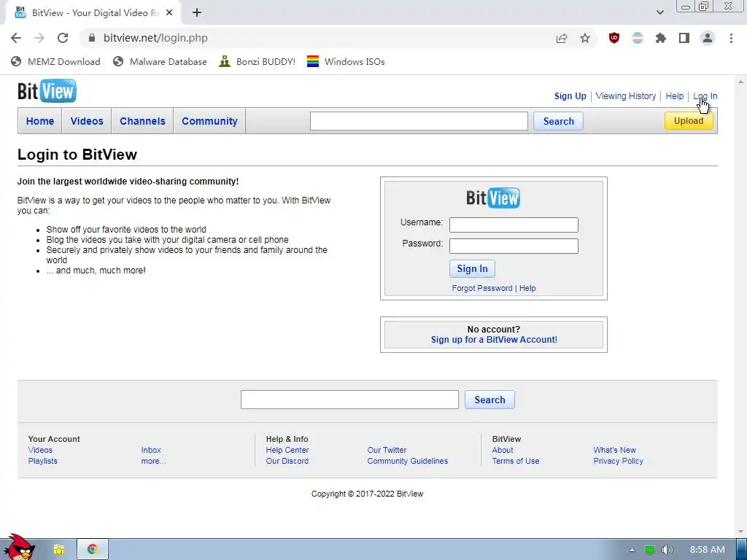Select the Home navigation tab
Screen dimensions: 747x560
tap(40, 121)
